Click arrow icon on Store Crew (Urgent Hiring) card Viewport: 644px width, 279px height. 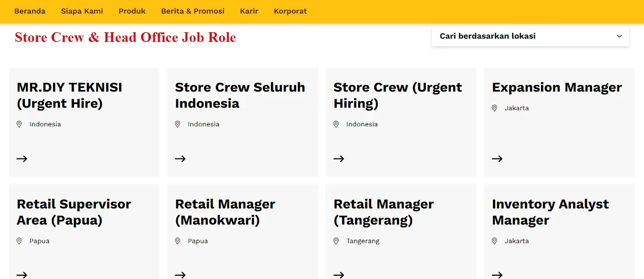[x=339, y=159]
